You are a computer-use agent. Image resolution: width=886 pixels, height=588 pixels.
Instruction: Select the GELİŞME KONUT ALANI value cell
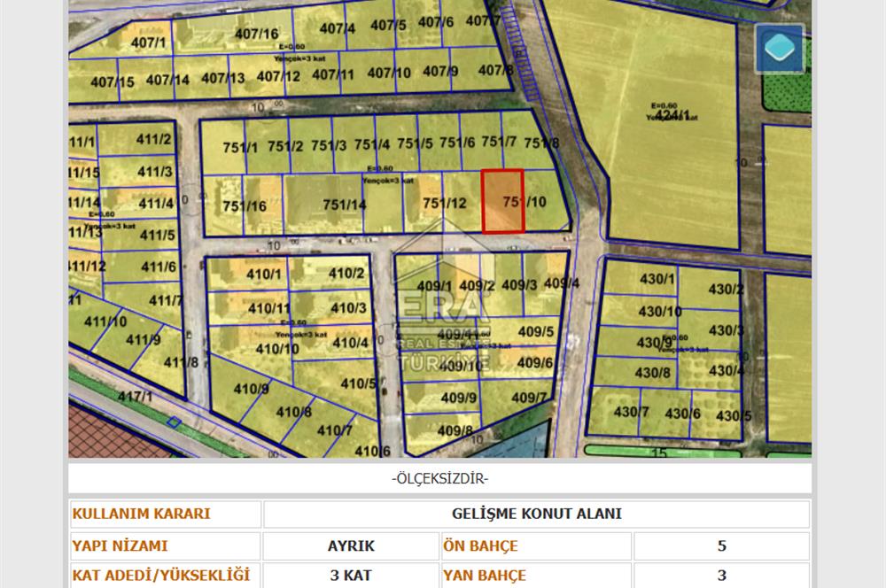click(536, 514)
